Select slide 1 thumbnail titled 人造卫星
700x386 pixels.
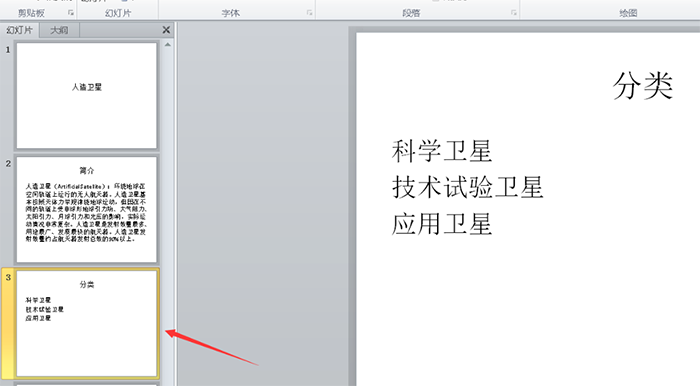tap(87, 95)
